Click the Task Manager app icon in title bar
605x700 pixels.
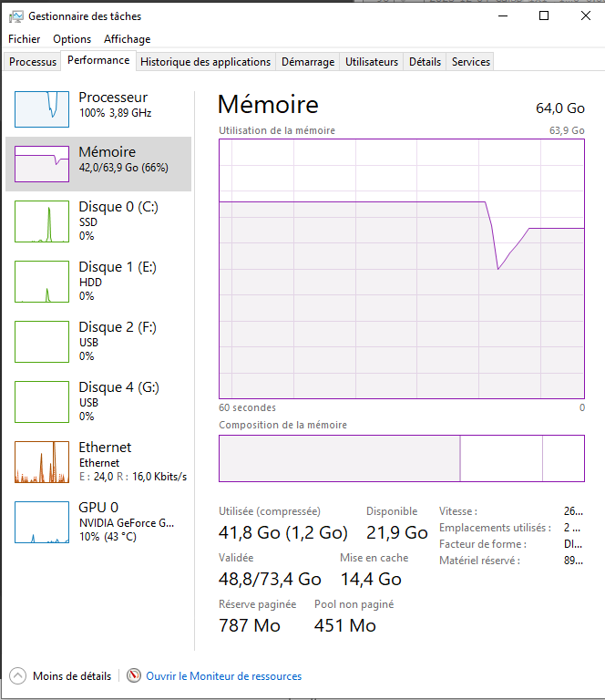(16, 15)
